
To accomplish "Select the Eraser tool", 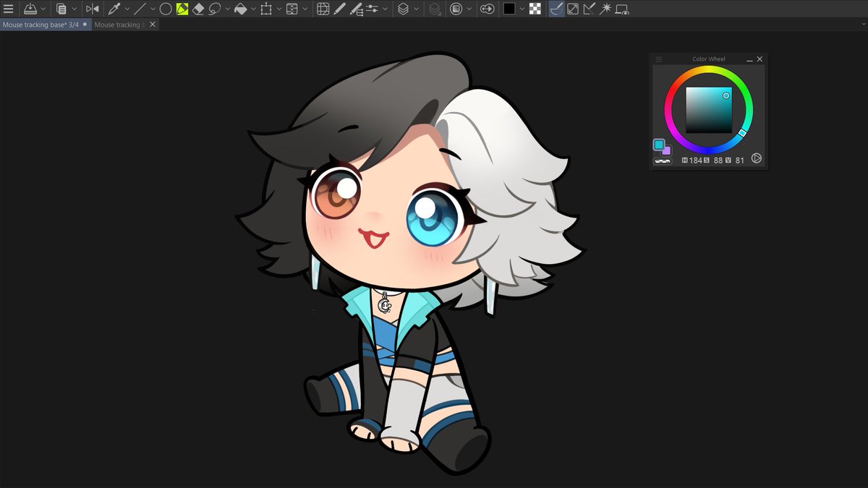I will click(x=198, y=8).
